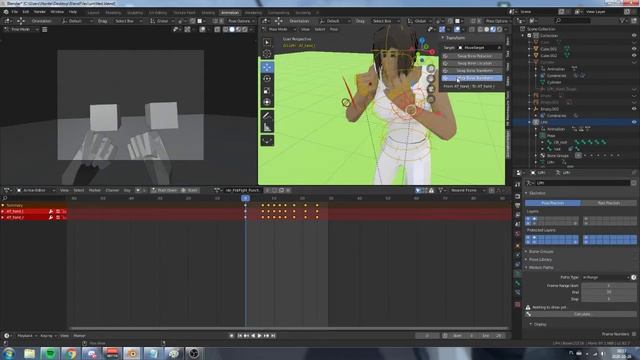Click the highlighted Copy Bone Transform button
The width and height of the screenshot is (640, 360).
(472, 78)
